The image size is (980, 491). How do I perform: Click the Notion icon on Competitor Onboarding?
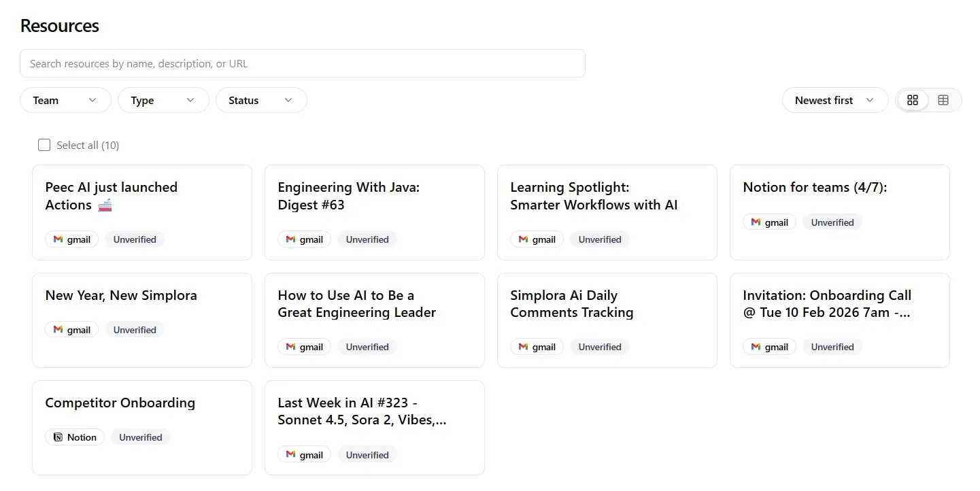pos(58,437)
